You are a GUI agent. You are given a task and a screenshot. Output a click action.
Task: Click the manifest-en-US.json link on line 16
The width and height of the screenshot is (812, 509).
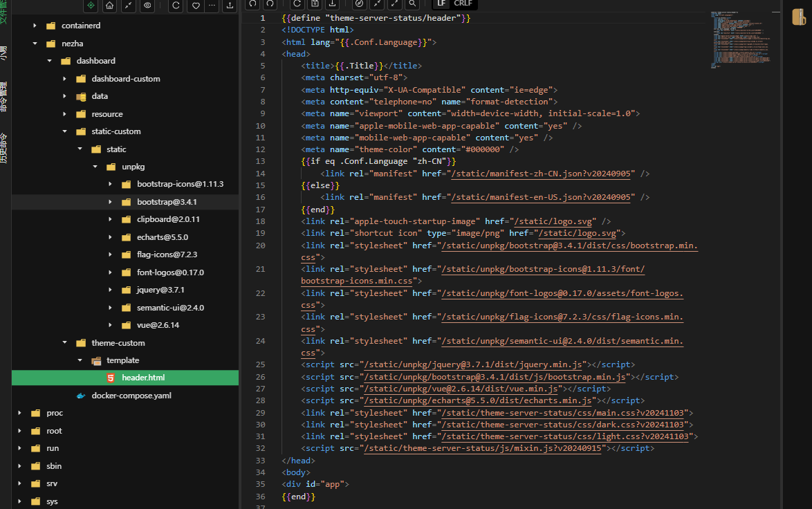(x=541, y=197)
